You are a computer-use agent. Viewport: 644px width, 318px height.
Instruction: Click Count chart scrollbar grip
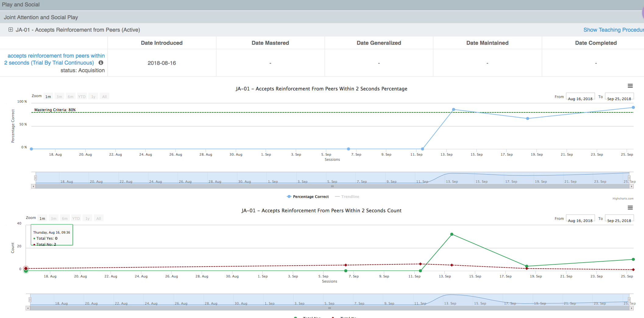(330, 308)
